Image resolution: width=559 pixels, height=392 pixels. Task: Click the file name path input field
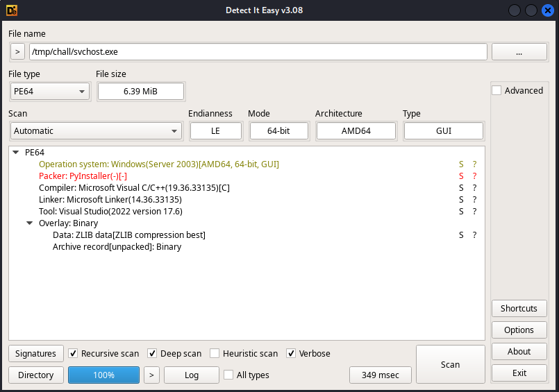(x=258, y=51)
